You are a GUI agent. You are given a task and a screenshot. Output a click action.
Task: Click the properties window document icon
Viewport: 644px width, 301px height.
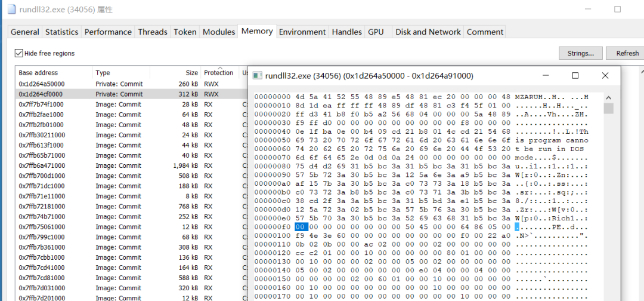pyautogui.click(x=11, y=10)
